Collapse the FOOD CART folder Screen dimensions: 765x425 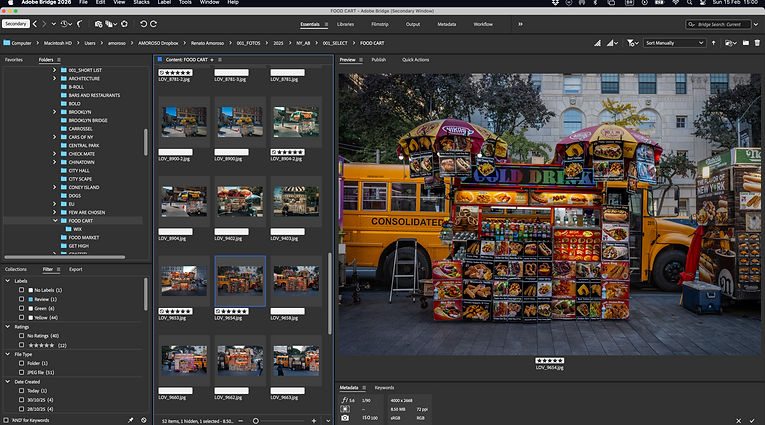[x=55, y=221]
